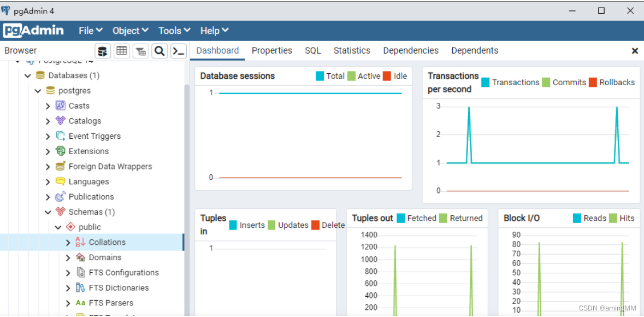Click the FTS Dictionaries books icon
Image resolution: width=644 pixels, height=317 pixels.
pyautogui.click(x=80, y=288)
